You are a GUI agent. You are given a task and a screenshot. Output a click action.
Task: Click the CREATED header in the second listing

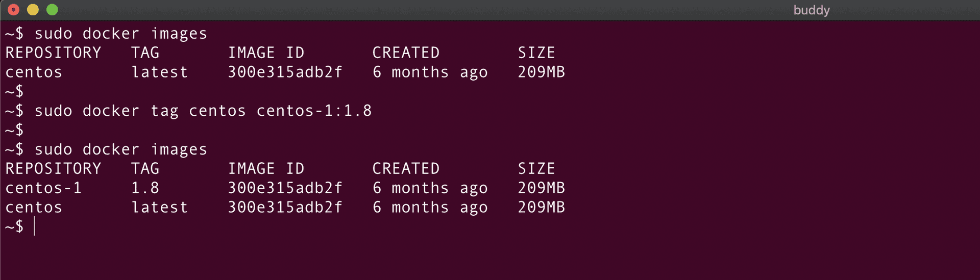tap(406, 169)
